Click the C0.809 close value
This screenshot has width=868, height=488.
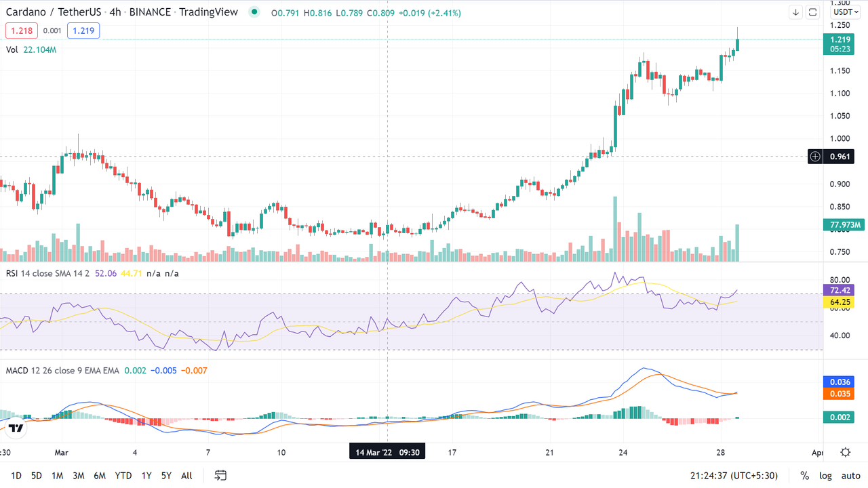(381, 13)
